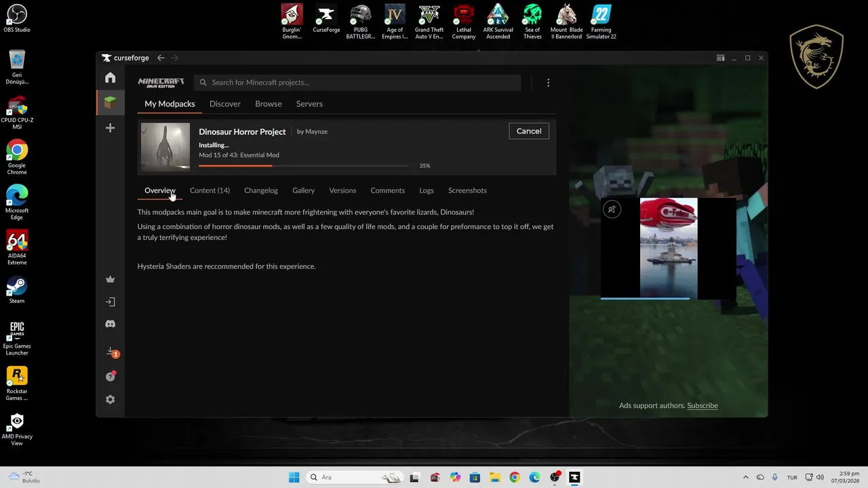The height and width of the screenshot is (488, 868).
Task: Click the Dinosaur Horror Project title
Action: coord(242,131)
